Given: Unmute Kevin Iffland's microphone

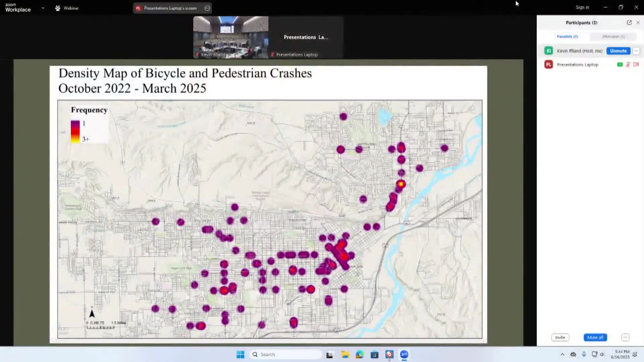Looking at the screenshot, I should point(618,51).
